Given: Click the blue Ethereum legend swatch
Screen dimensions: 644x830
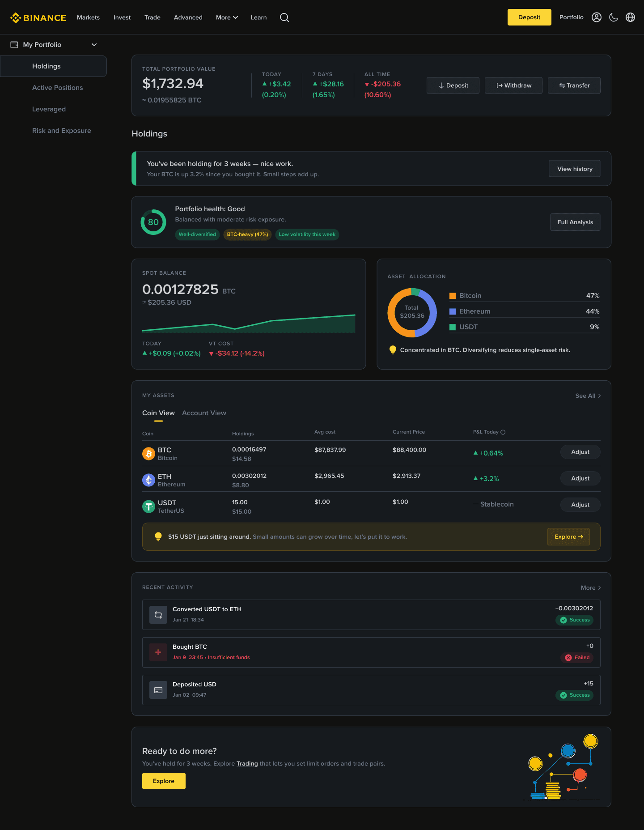Looking at the screenshot, I should [453, 311].
